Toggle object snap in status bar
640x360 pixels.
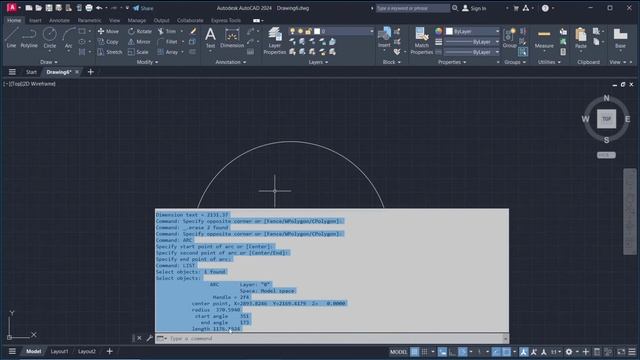[507, 351]
